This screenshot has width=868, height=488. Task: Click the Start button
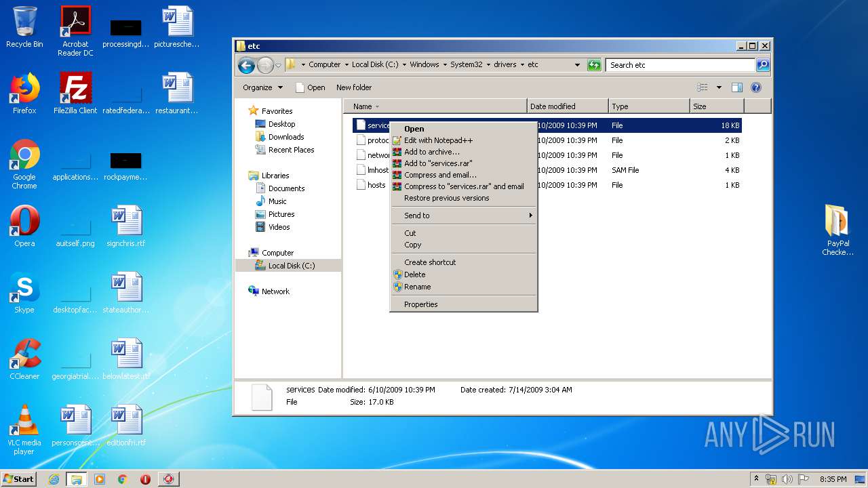19,479
